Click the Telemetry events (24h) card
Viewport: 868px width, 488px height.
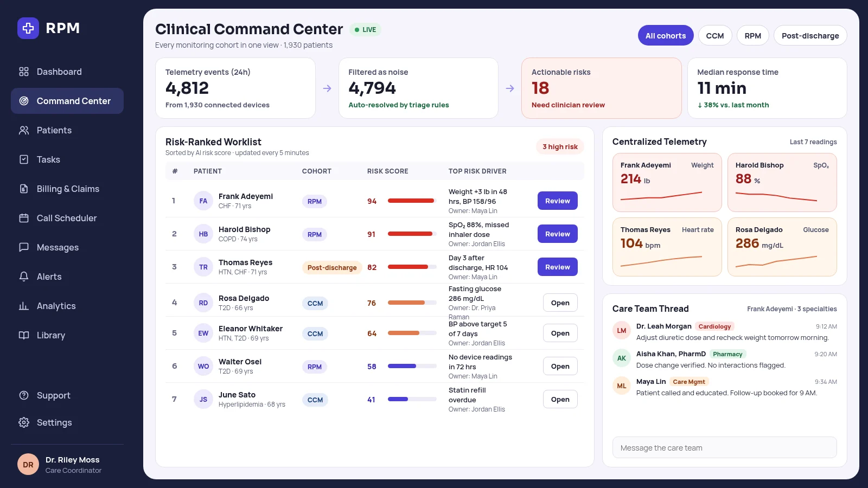tap(235, 88)
